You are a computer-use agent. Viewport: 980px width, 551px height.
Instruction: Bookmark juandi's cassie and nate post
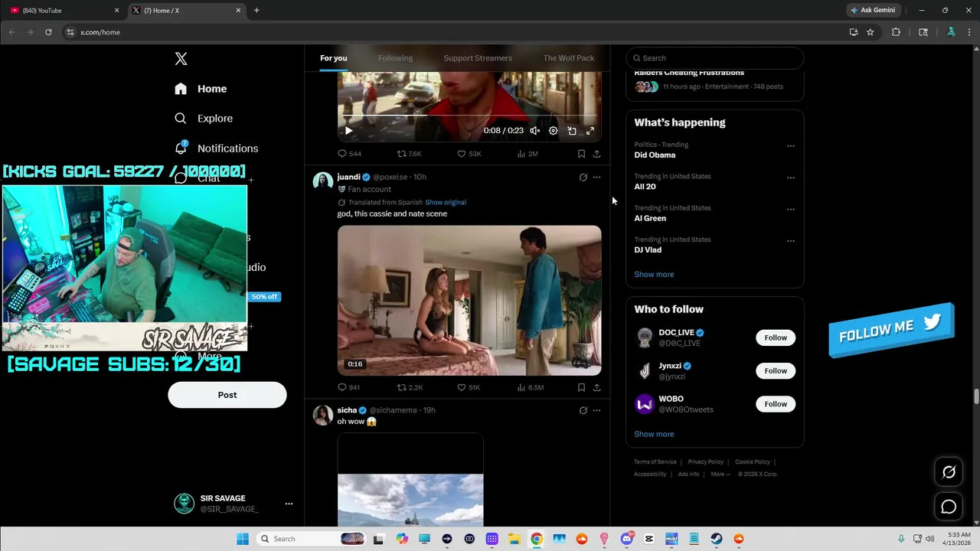click(581, 387)
